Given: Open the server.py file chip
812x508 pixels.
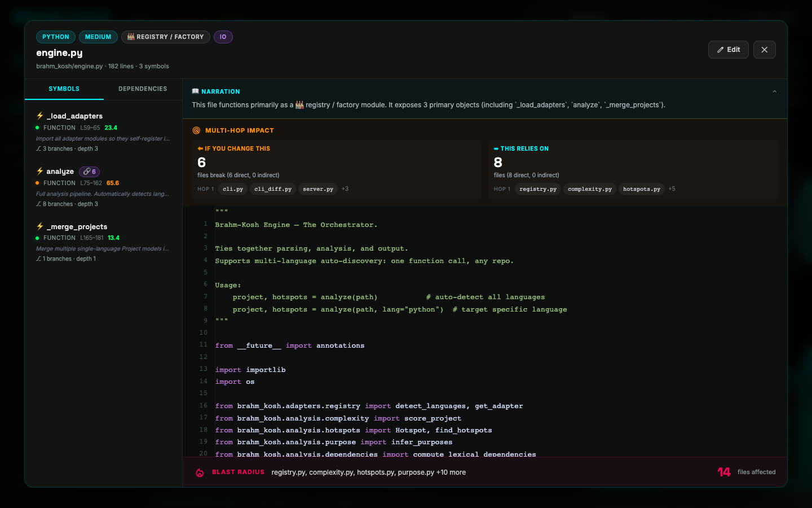Looking at the screenshot, I should pyautogui.click(x=318, y=189).
